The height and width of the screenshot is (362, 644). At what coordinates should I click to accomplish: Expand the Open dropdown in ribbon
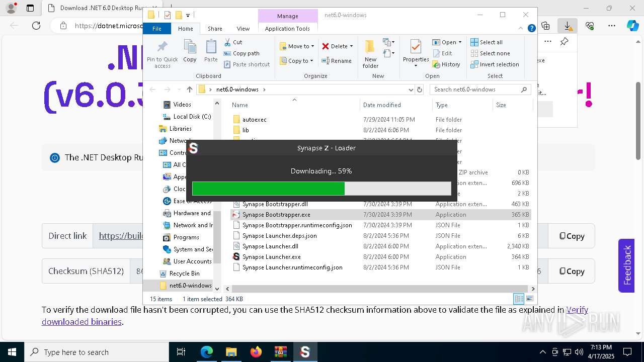(460, 42)
